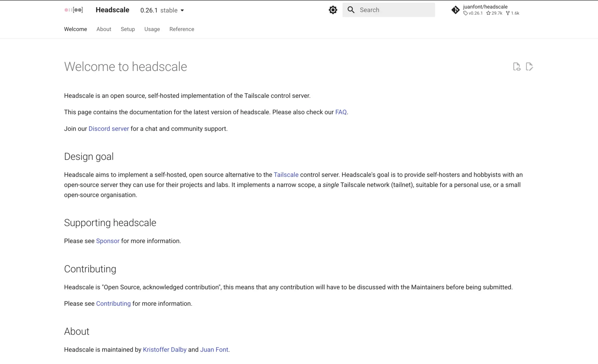Click the 29.7k stars count
This screenshot has height=364, width=598.
(494, 13)
